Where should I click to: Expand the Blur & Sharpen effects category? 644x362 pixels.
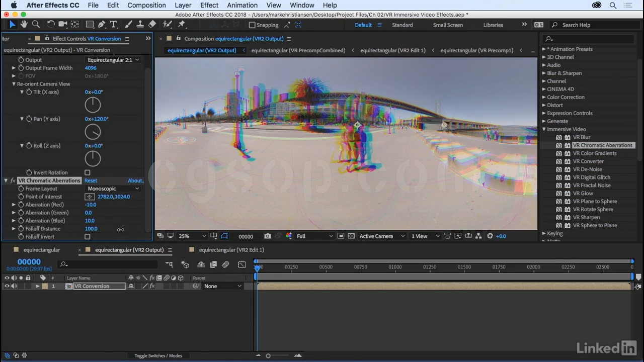(x=544, y=73)
